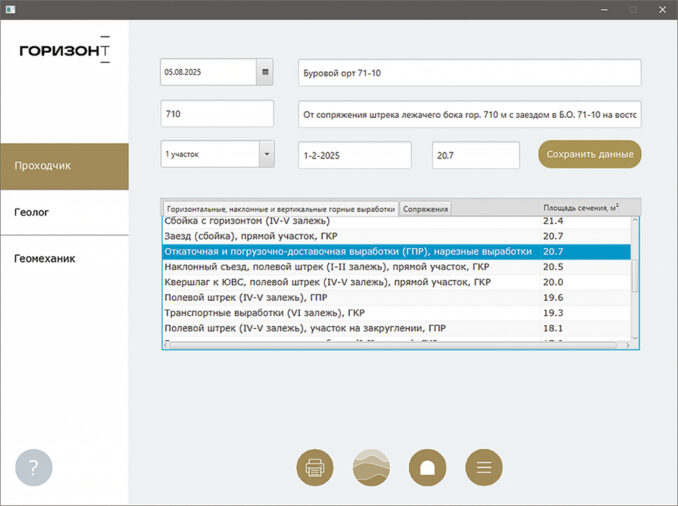Click the app icon in title bar

click(x=10, y=9)
